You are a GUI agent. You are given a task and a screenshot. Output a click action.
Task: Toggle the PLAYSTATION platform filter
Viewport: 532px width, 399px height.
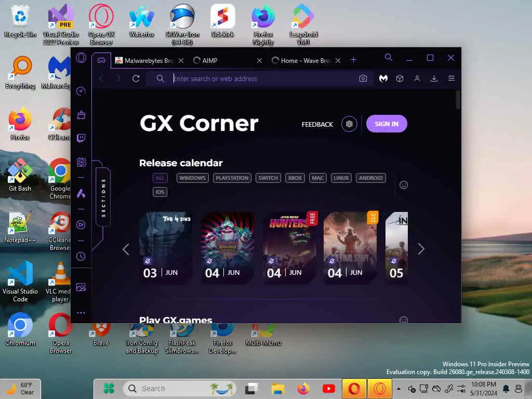pos(232,178)
